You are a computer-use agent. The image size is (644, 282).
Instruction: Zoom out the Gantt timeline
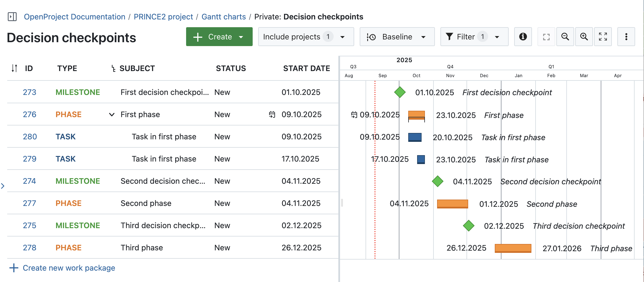[x=565, y=37]
